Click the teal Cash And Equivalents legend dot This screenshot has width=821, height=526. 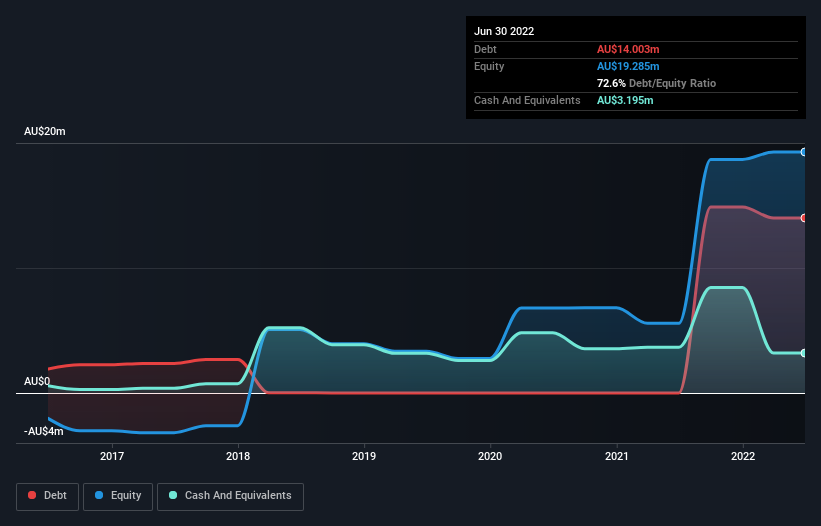pos(173,495)
